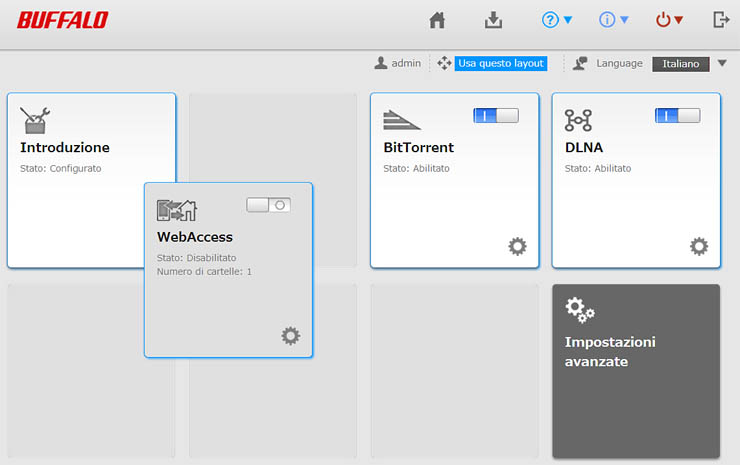Open the Impostazioni avanzate tile
740x465 pixels.
coord(636,370)
